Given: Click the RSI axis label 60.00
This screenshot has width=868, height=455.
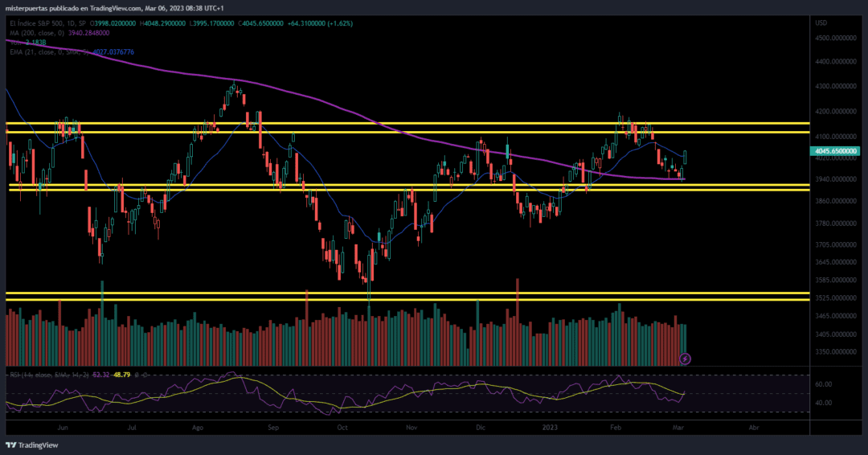Looking at the screenshot, I should (x=824, y=384).
